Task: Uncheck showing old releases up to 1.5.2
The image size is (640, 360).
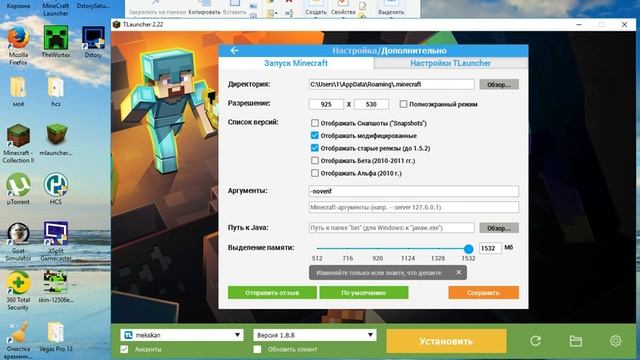Action: pos(315,148)
